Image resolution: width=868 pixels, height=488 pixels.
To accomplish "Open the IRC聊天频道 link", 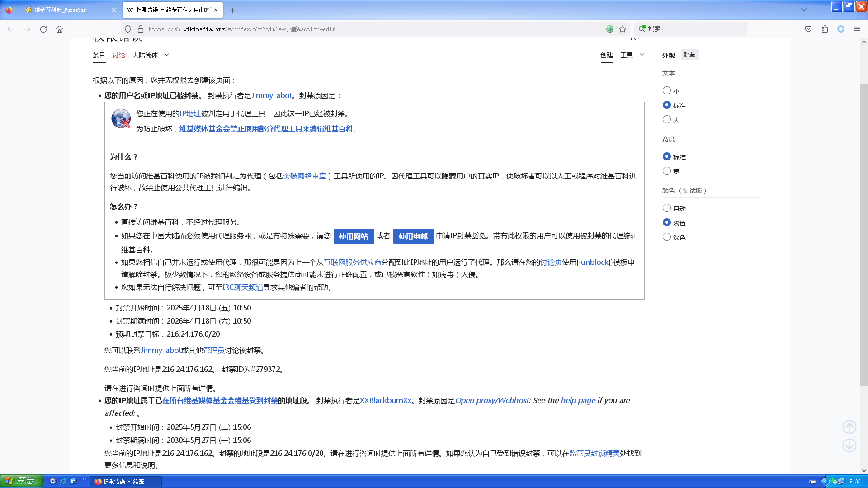I will (243, 287).
